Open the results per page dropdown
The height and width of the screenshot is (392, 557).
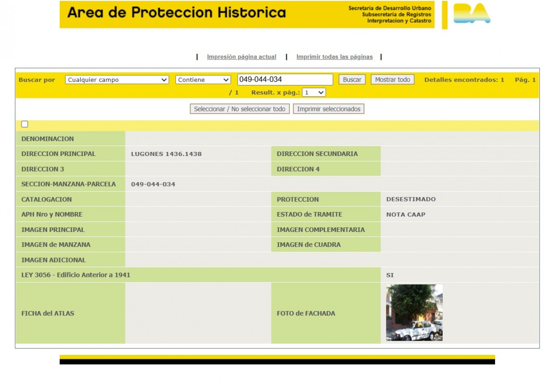(x=314, y=92)
